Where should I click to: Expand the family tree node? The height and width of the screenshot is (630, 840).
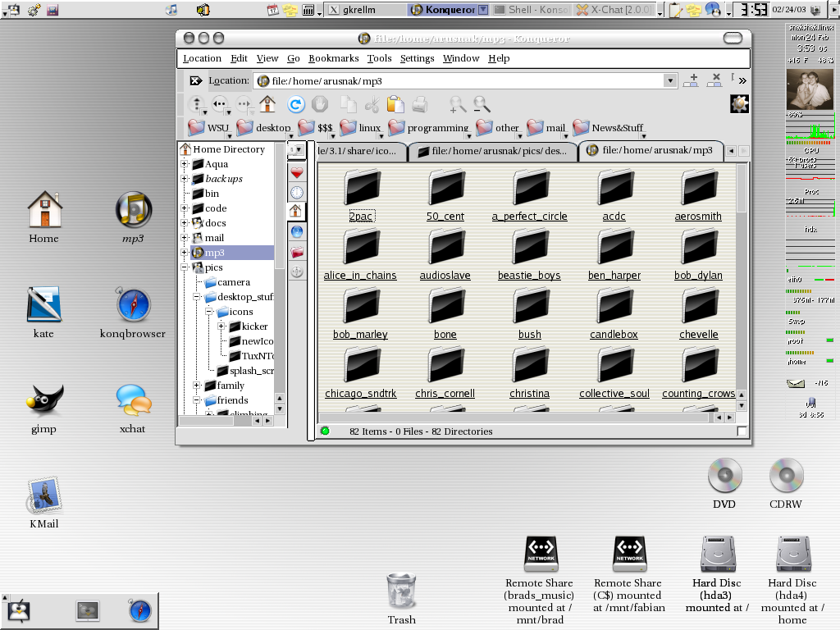(197, 386)
